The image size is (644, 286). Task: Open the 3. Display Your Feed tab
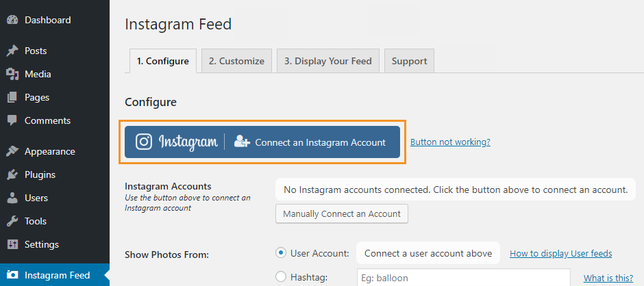click(x=327, y=61)
